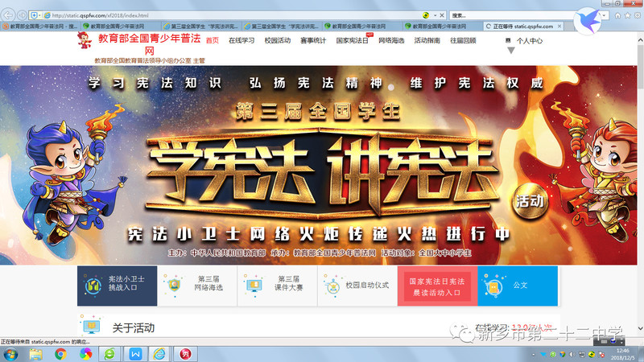The image size is (644, 362).
Task: Click the green compatibility icon in address bar
Action: [426, 15]
